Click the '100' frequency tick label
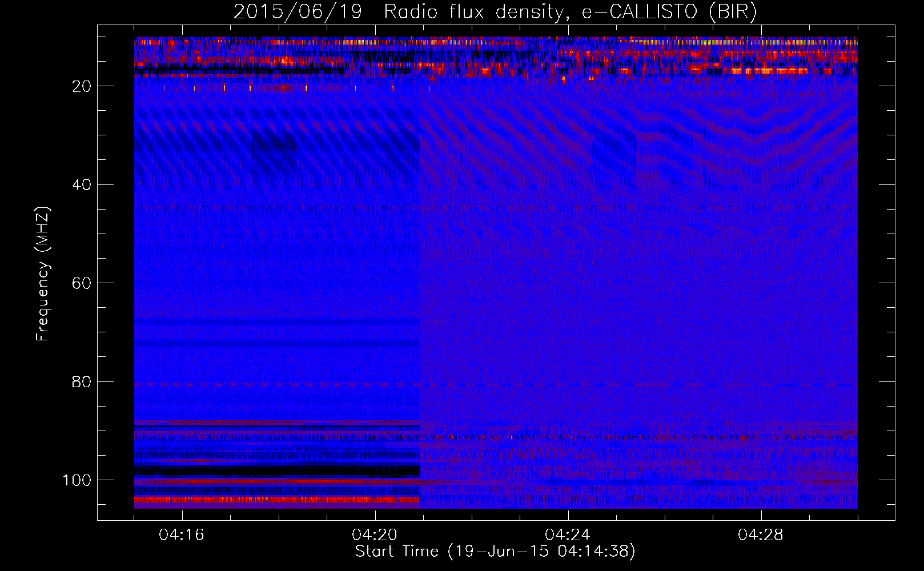The width and height of the screenshot is (924, 571). pyautogui.click(x=77, y=480)
